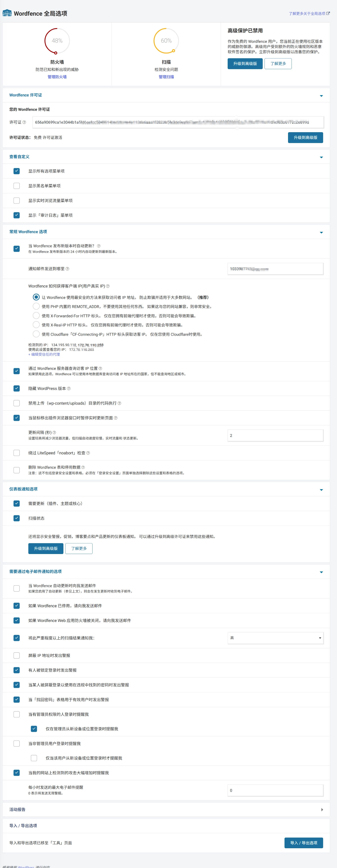Click the 常规 Wordfence 选项 heading text
The width and height of the screenshot is (337, 868).
28,232
